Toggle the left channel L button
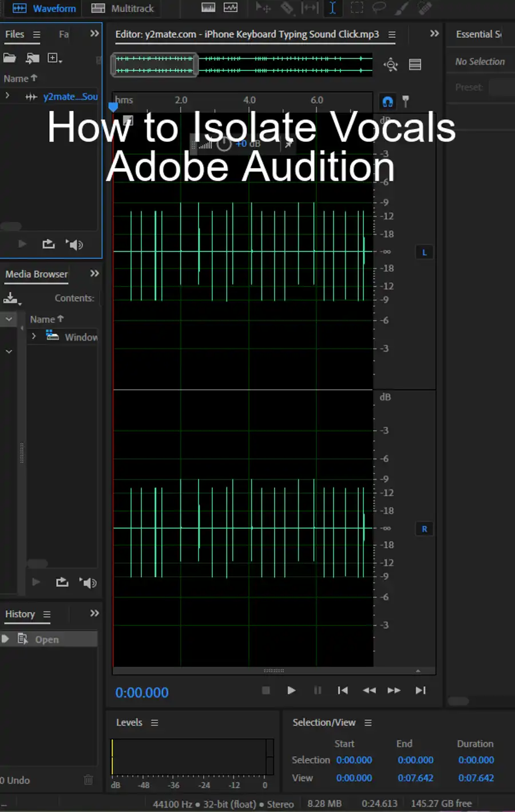The image size is (515, 812). [x=424, y=252]
